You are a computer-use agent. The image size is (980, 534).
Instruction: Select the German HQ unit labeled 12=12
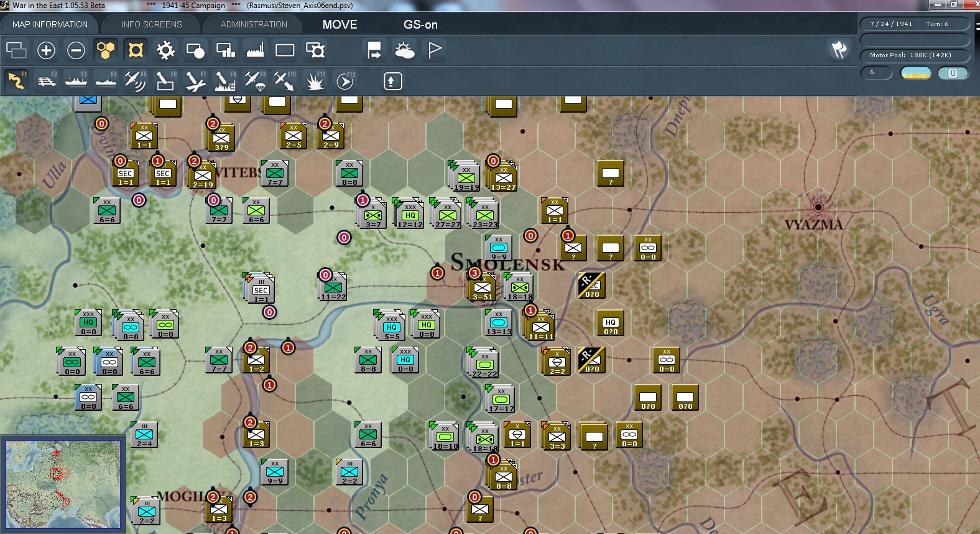coord(410,214)
